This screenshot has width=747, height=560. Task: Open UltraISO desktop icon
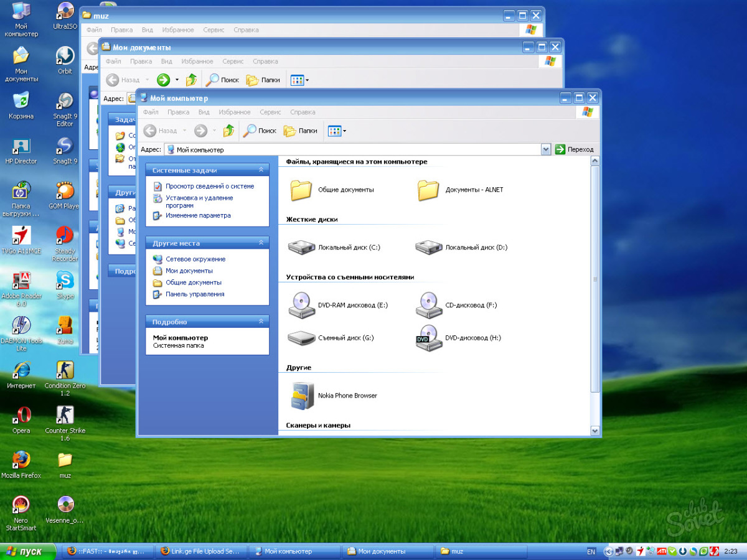pyautogui.click(x=65, y=16)
